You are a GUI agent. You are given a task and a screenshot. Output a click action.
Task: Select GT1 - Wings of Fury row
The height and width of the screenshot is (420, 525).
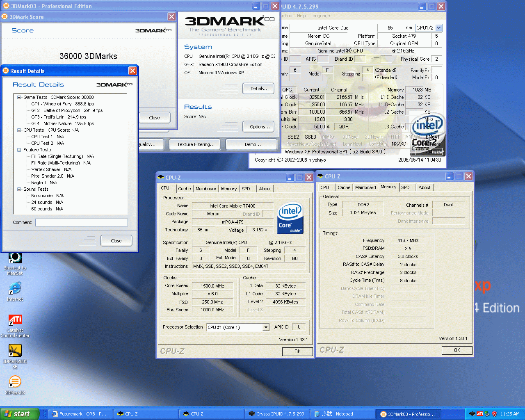[x=62, y=104]
